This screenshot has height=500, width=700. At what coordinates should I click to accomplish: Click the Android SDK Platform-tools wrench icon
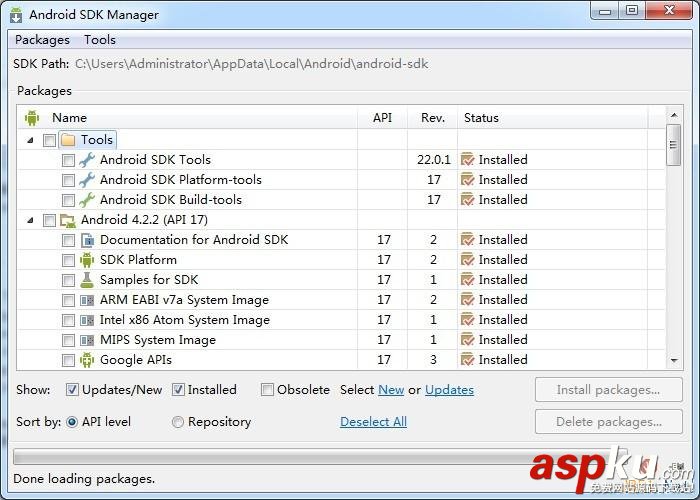click(87, 180)
